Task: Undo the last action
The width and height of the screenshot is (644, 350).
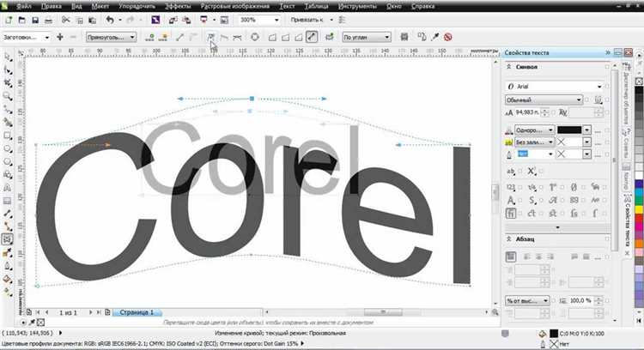Action: click(110, 20)
